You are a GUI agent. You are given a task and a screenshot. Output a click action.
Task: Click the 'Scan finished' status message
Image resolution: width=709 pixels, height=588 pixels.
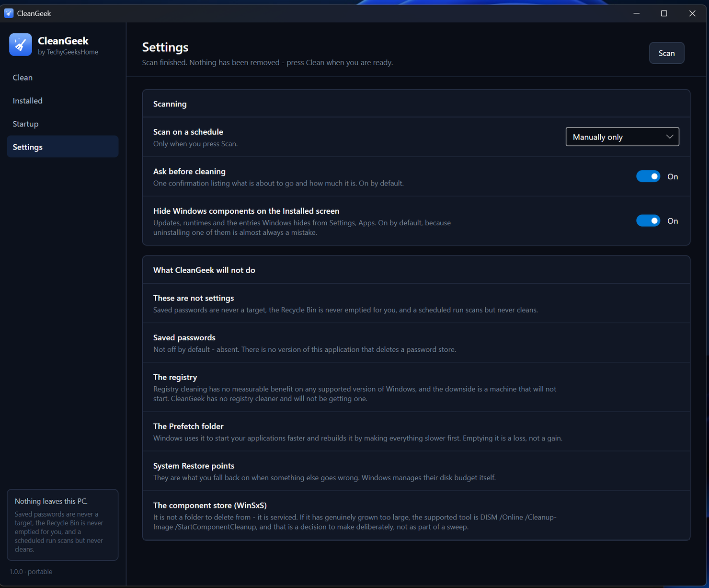[x=267, y=63]
